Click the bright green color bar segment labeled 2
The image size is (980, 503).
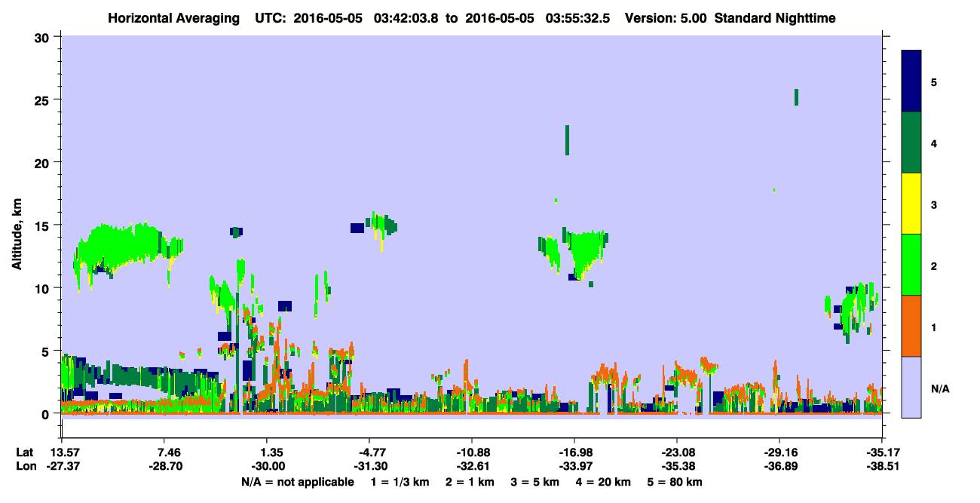point(911,265)
